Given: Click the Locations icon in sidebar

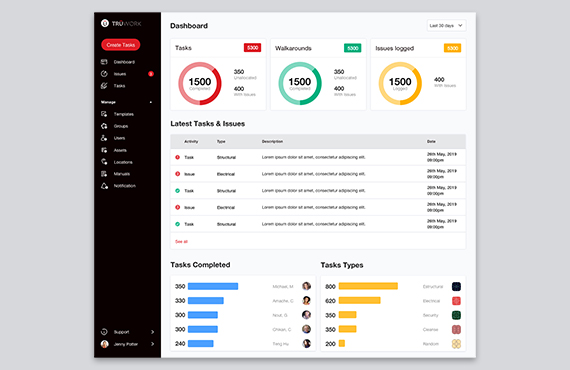Looking at the screenshot, I should 104,162.
